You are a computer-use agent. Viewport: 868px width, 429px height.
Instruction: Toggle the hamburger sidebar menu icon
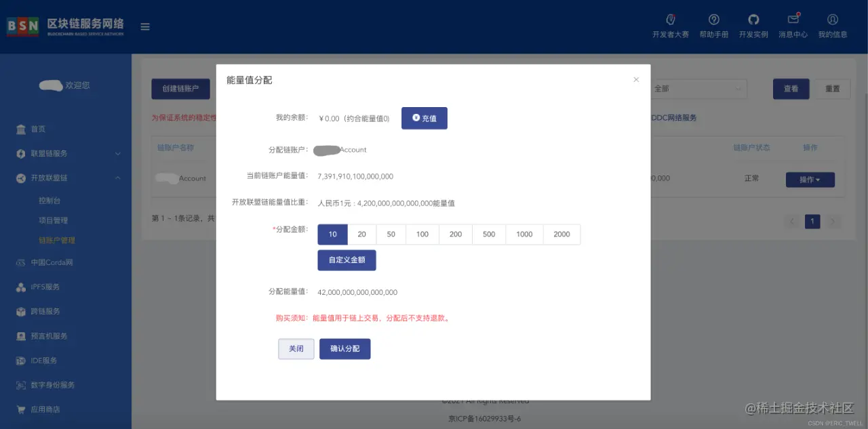(145, 27)
